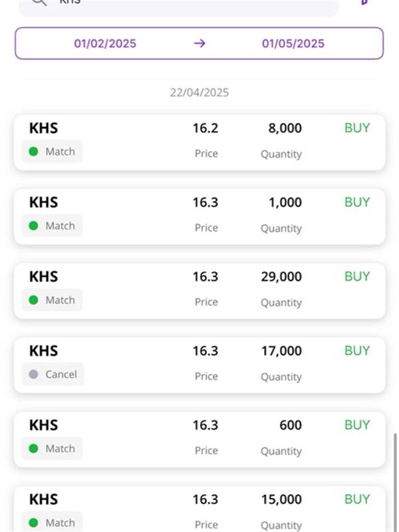Image resolution: width=399 pixels, height=532 pixels.
Task: Tap the BUY label on the 8,000 order
Action: tap(357, 128)
